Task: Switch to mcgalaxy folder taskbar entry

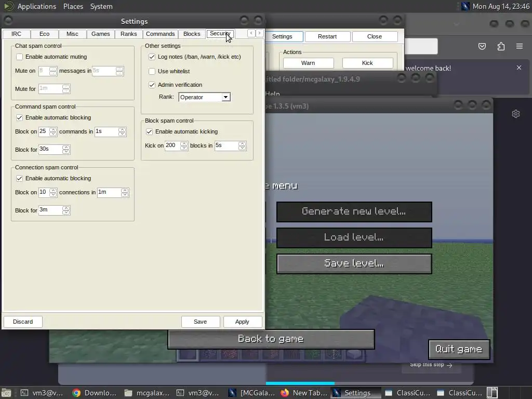Action: pyautogui.click(x=147, y=393)
